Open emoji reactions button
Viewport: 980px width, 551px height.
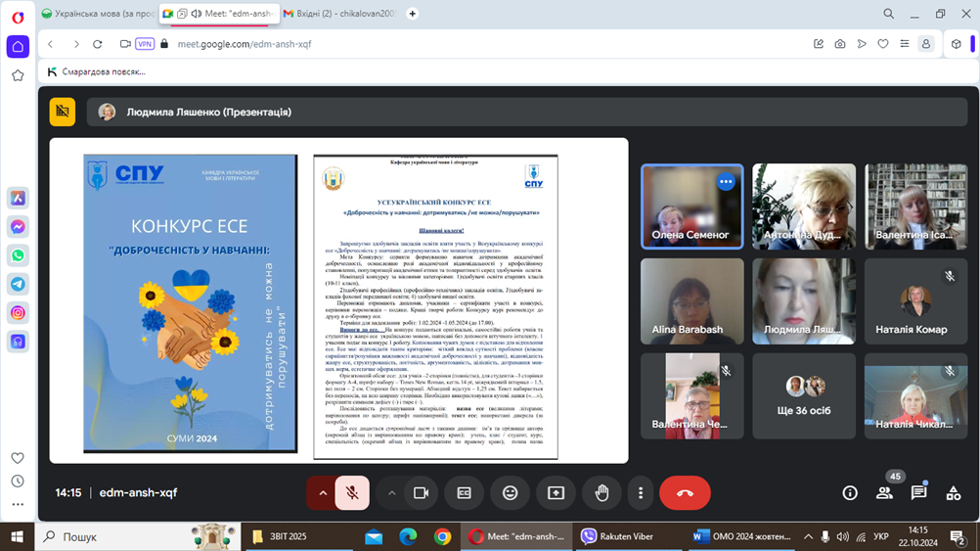point(510,493)
